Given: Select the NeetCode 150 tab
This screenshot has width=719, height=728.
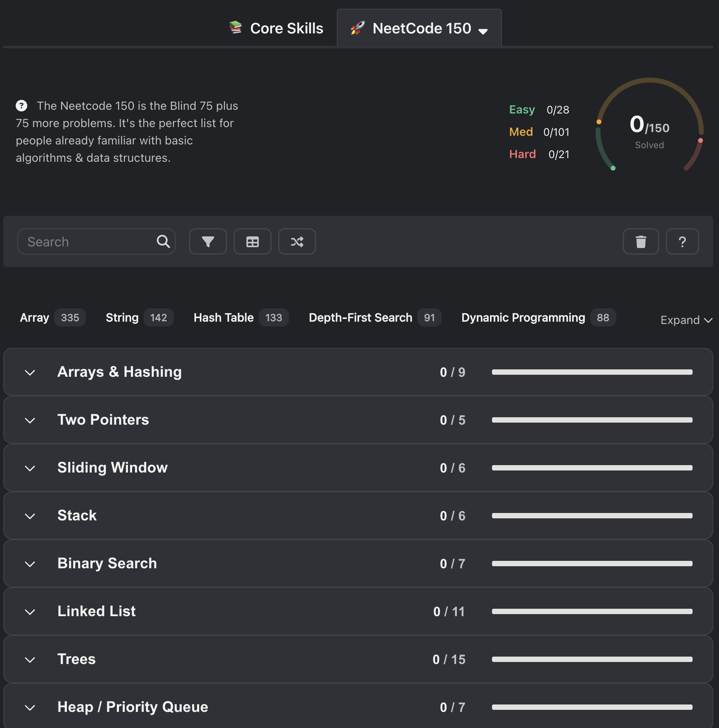Looking at the screenshot, I should pyautogui.click(x=419, y=28).
